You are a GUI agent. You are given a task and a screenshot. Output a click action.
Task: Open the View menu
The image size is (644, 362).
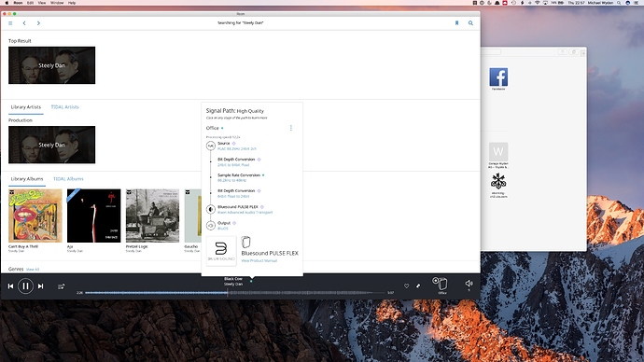point(42,3)
